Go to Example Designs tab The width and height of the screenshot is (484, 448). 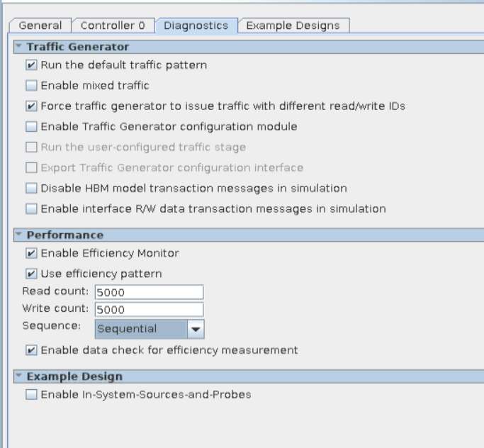click(293, 26)
